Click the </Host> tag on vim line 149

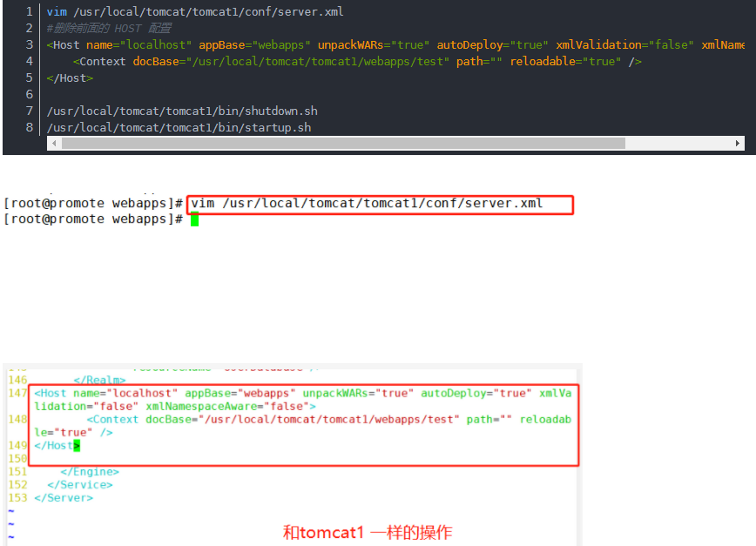click(57, 446)
